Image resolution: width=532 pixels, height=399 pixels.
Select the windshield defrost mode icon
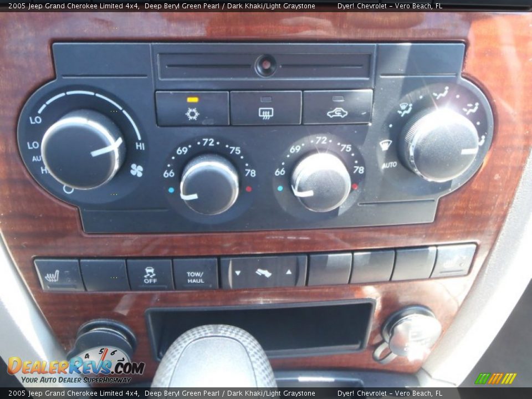coord(385,145)
